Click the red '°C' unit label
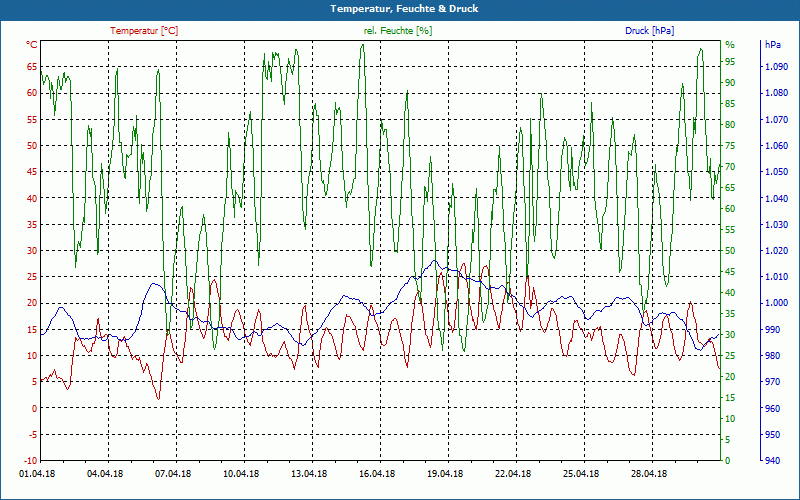 (31, 44)
